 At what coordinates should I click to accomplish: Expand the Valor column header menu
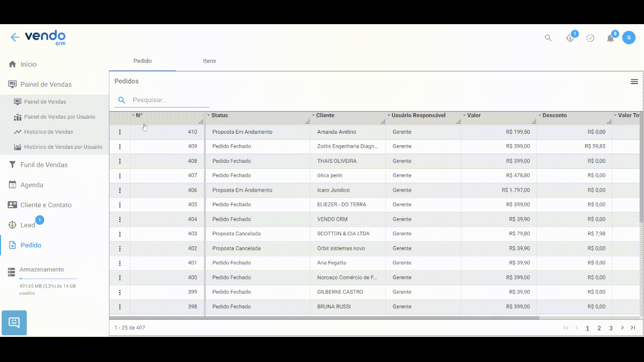click(x=464, y=115)
